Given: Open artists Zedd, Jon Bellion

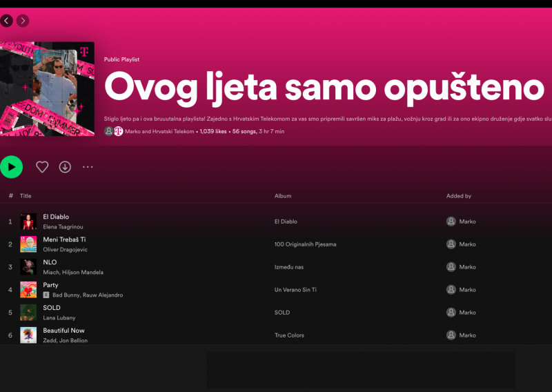Looking at the screenshot, I should (x=65, y=340).
